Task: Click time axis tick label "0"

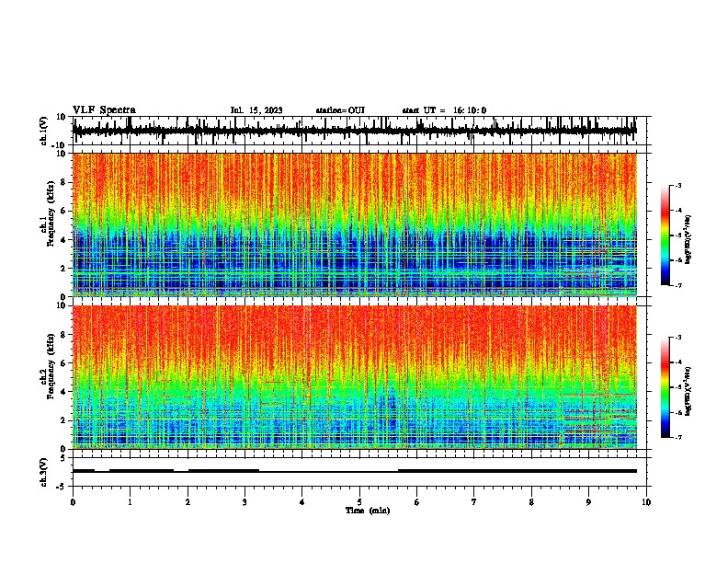Action: [73, 502]
